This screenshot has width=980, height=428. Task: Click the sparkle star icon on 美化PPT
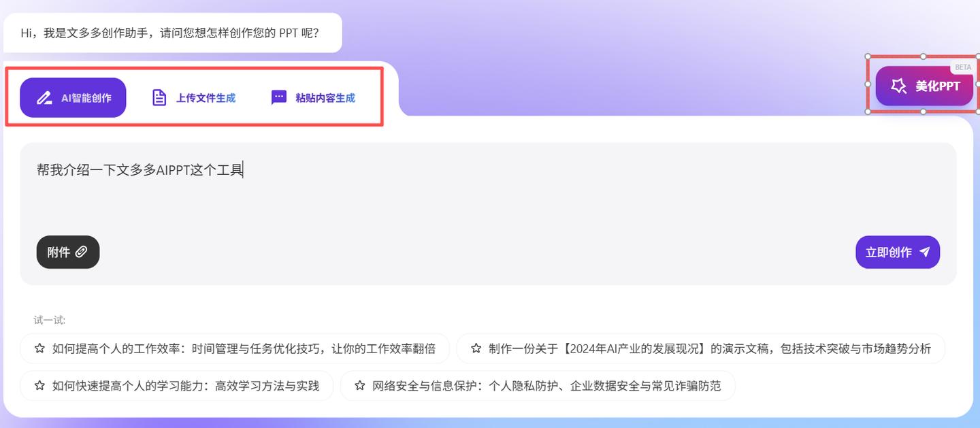[x=898, y=86]
